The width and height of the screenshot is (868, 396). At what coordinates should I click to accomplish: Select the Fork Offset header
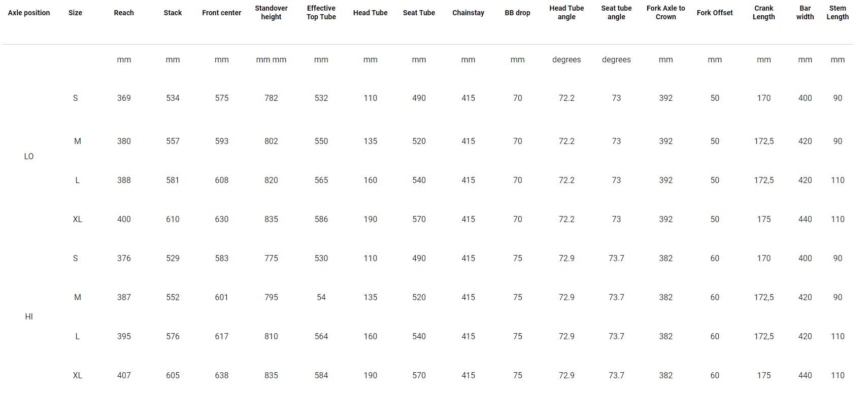715,13
